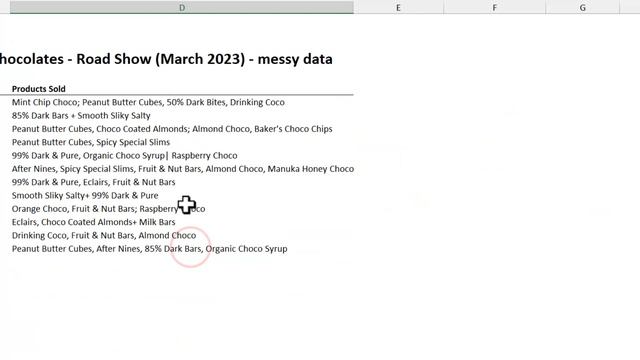Viewport: 640px width, 360px height.
Task: Select column G header
Action: tap(582, 7)
